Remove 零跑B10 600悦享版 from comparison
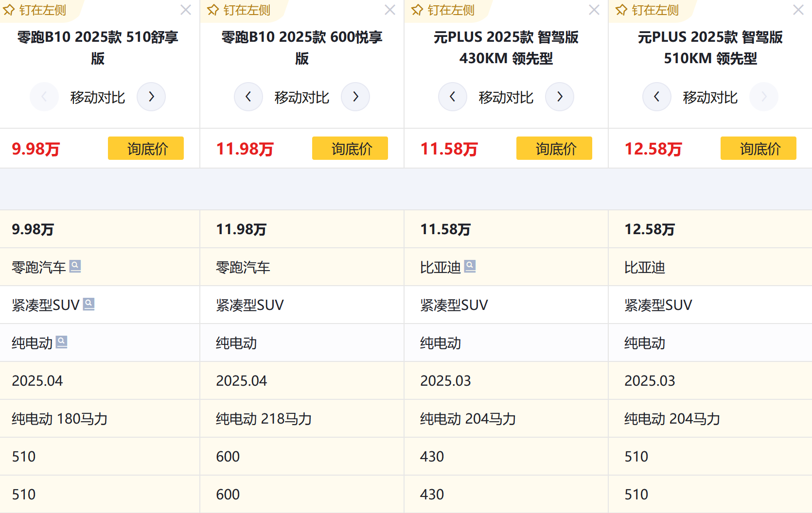This screenshot has height=513, width=812. [390, 10]
